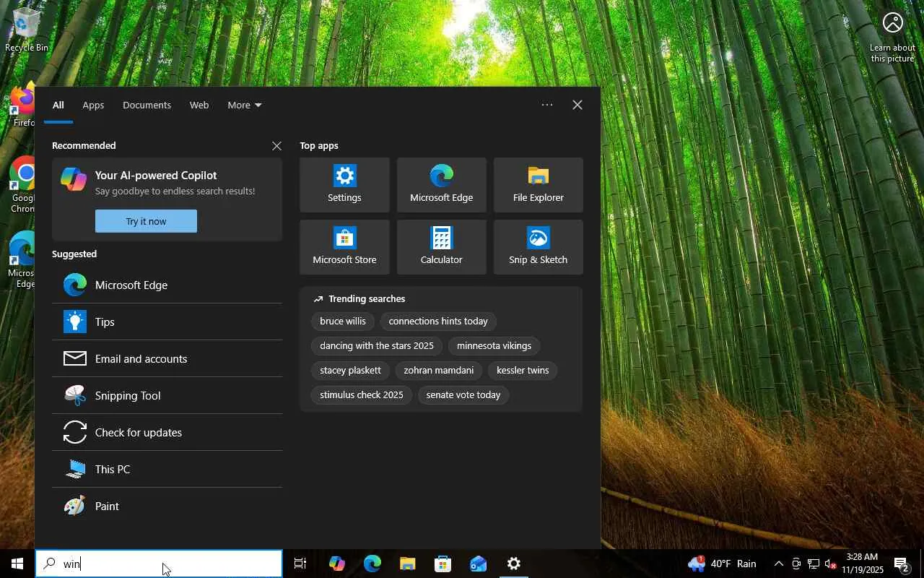Switch to Settings app on taskbar
924x578 pixels.
[514, 564]
